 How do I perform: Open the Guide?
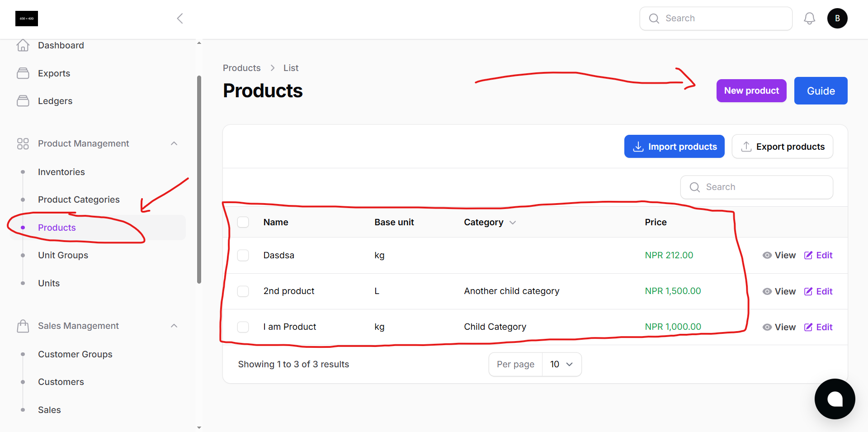(821, 90)
